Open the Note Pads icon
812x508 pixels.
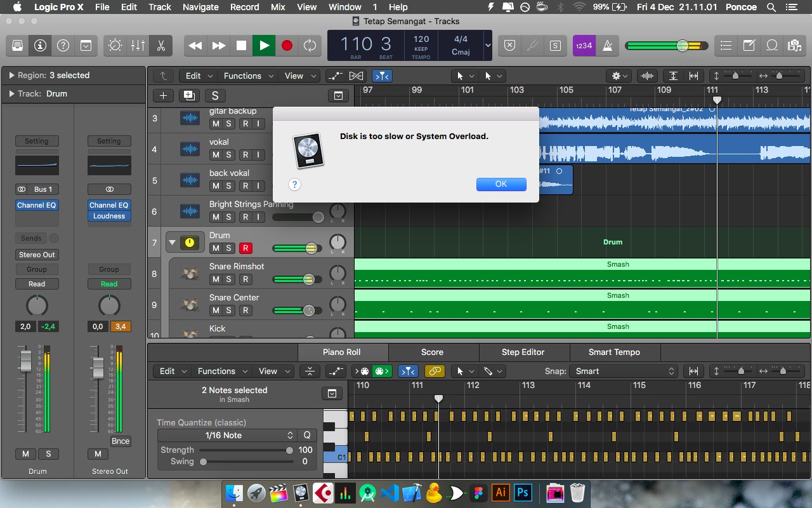(749, 46)
